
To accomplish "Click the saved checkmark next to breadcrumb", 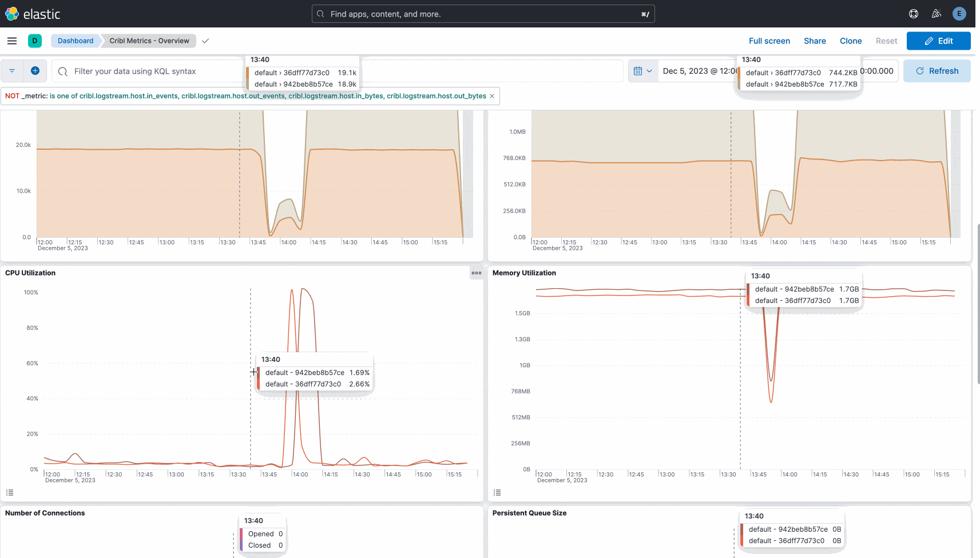I will click(205, 41).
